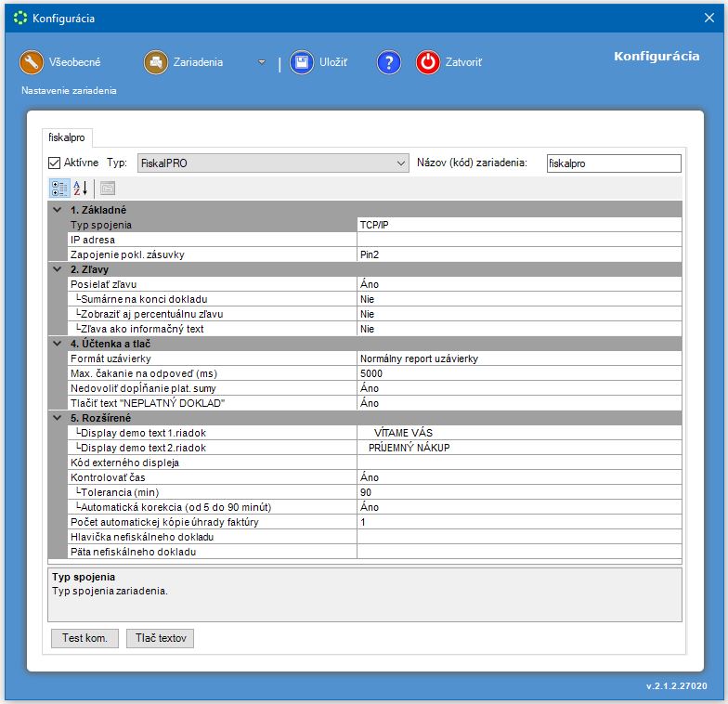The height and width of the screenshot is (704, 728).
Task: Expand the Zariadenia dropdown arrow
Action: point(262,62)
